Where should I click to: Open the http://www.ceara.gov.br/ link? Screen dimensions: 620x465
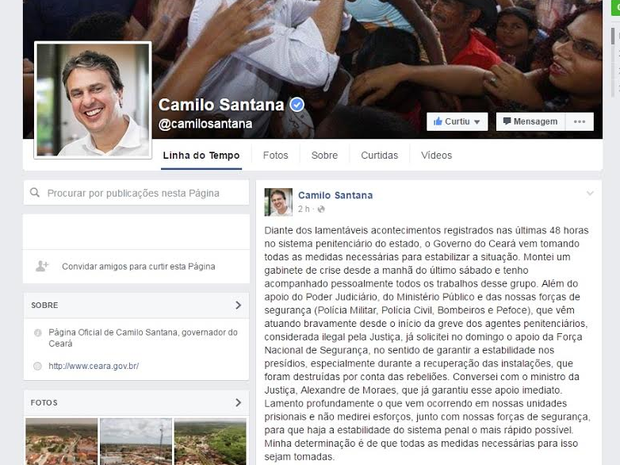[x=94, y=366]
